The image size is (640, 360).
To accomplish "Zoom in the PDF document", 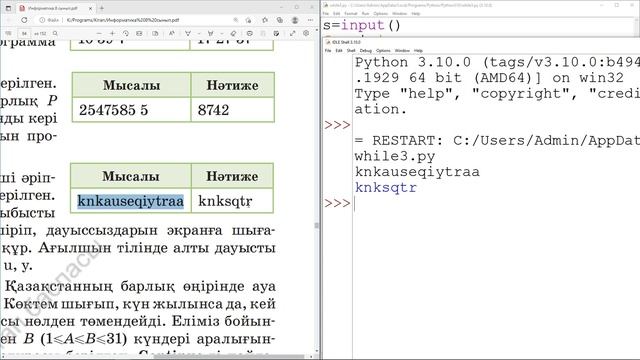I will 112,33.
